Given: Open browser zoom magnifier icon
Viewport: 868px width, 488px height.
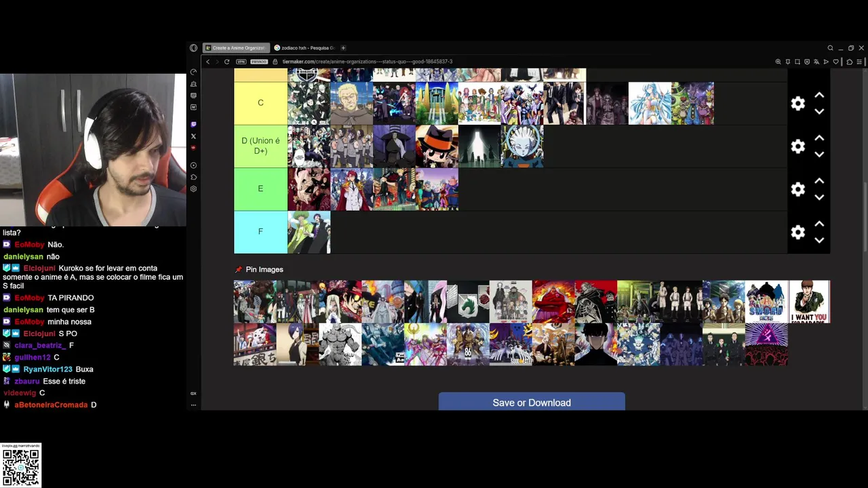Looking at the screenshot, I should [x=778, y=62].
